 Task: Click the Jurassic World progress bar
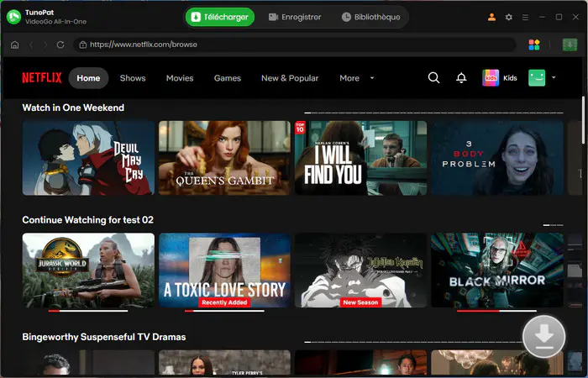88,311
